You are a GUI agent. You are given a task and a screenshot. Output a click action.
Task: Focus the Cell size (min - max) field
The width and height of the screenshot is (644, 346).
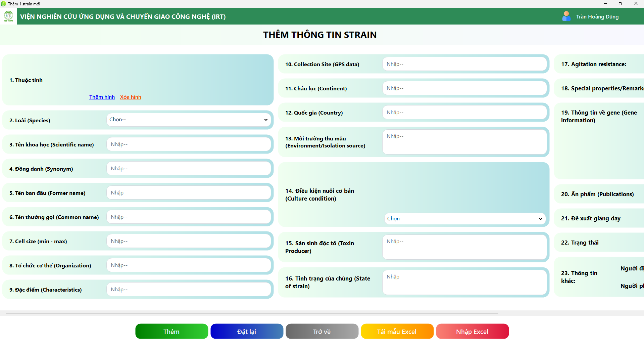(189, 241)
